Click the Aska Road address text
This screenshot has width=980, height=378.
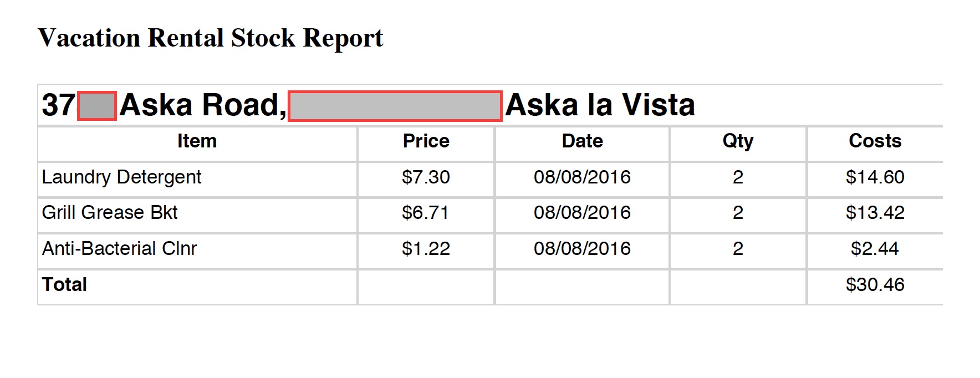pyautogui.click(x=202, y=105)
